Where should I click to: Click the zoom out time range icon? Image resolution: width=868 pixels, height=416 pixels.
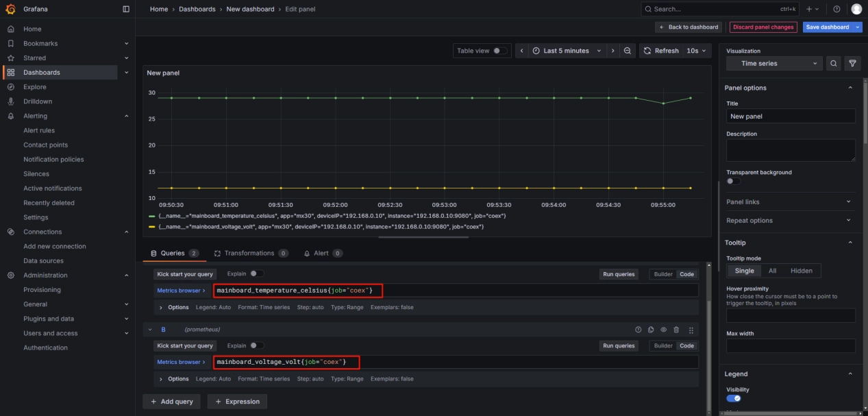628,51
